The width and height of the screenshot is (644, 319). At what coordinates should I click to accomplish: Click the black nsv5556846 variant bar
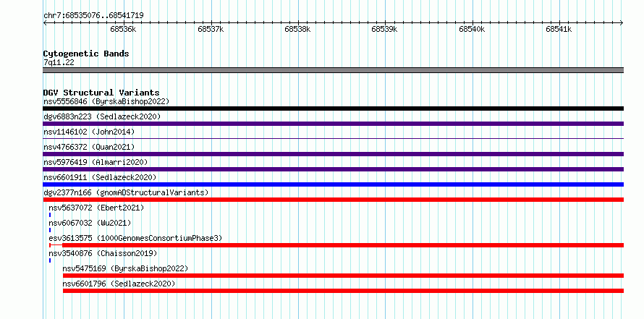click(333, 109)
